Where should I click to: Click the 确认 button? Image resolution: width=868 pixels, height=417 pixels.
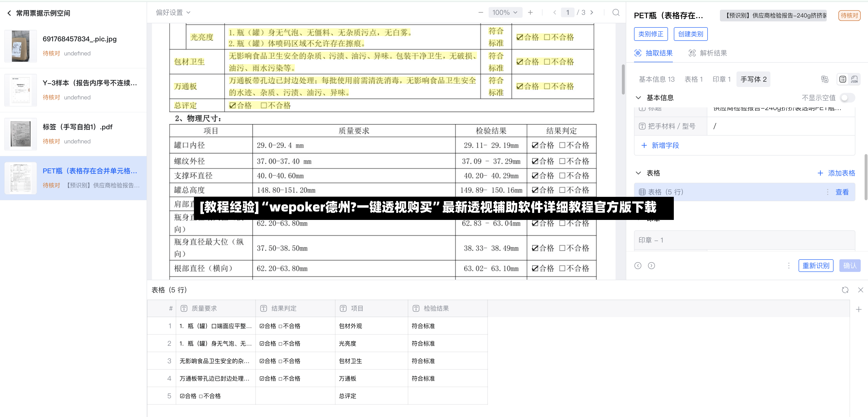point(850,266)
